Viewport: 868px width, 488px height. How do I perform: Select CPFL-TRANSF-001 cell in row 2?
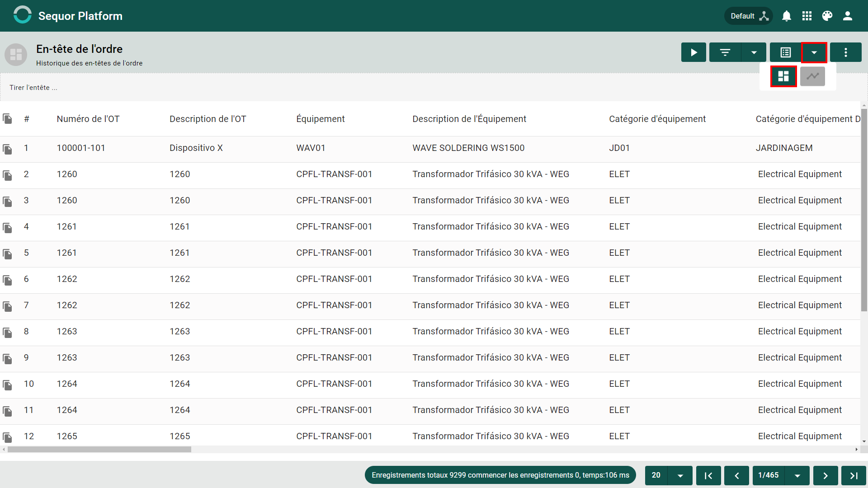coord(334,174)
